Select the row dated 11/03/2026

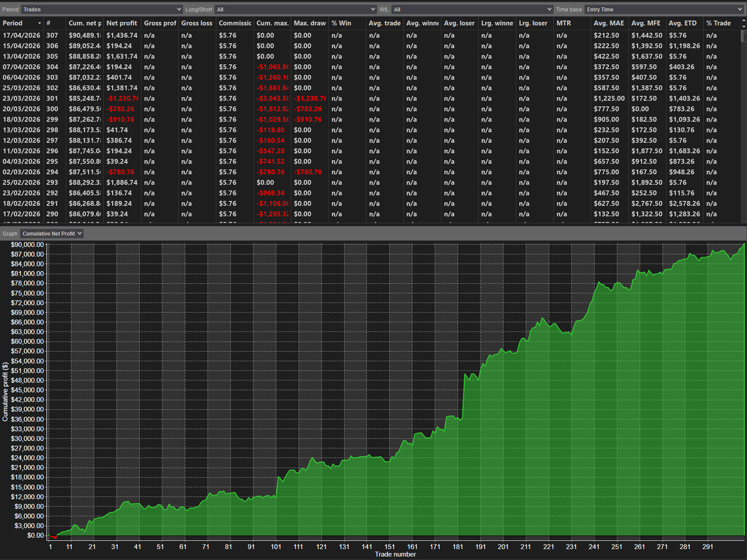coord(370,151)
